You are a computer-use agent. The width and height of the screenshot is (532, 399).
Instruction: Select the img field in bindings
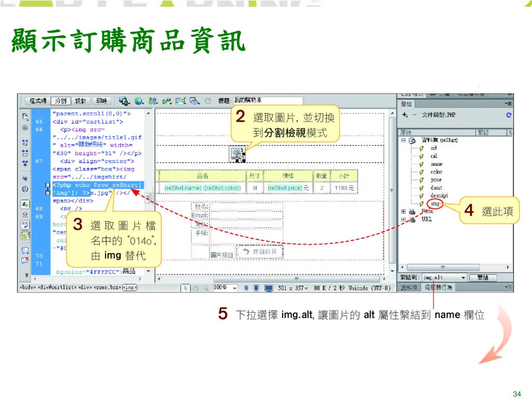pos(435,204)
